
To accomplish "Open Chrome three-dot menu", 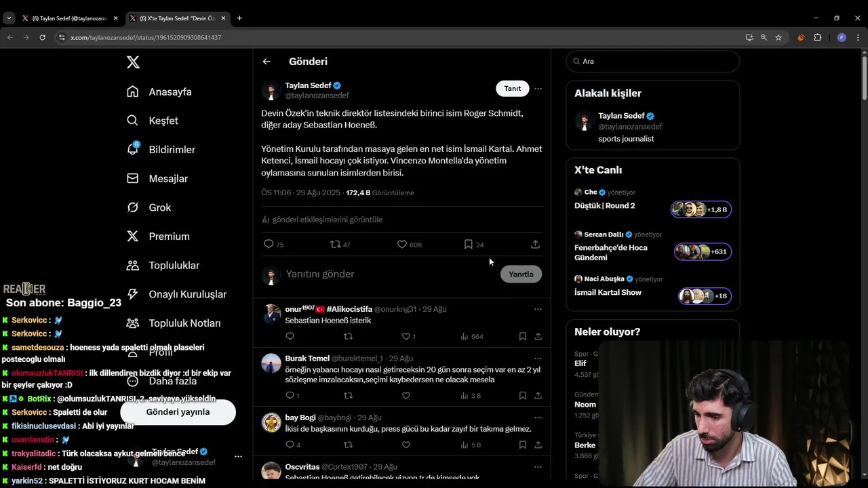I will pyautogui.click(x=857, y=37).
